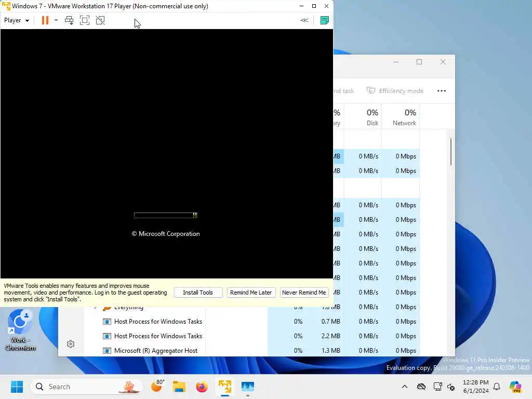Sort by Disk column in Task Manager
532x399 pixels.
click(x=363, y=117)
